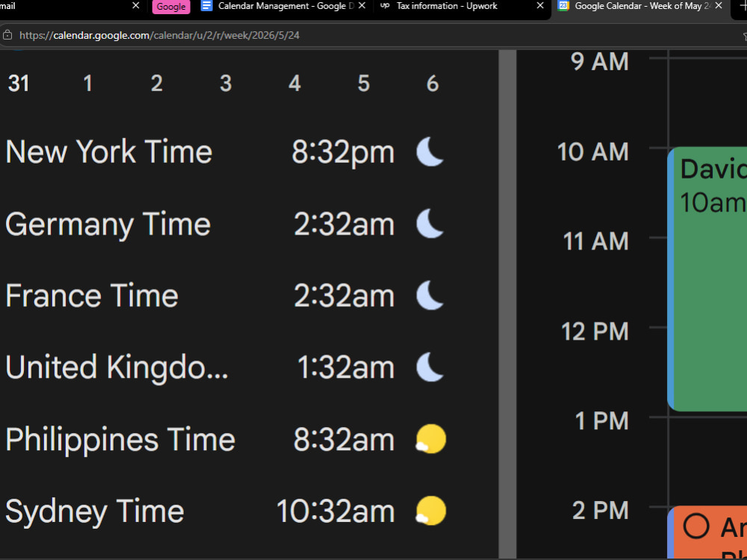Open the green 10am event
The width and height of the screenshot is (747, 560).
coord(707,279)
